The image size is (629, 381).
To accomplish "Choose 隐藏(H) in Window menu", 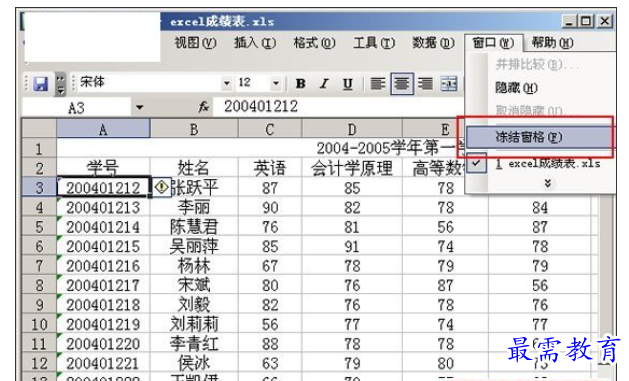I will tap(516, 88).
